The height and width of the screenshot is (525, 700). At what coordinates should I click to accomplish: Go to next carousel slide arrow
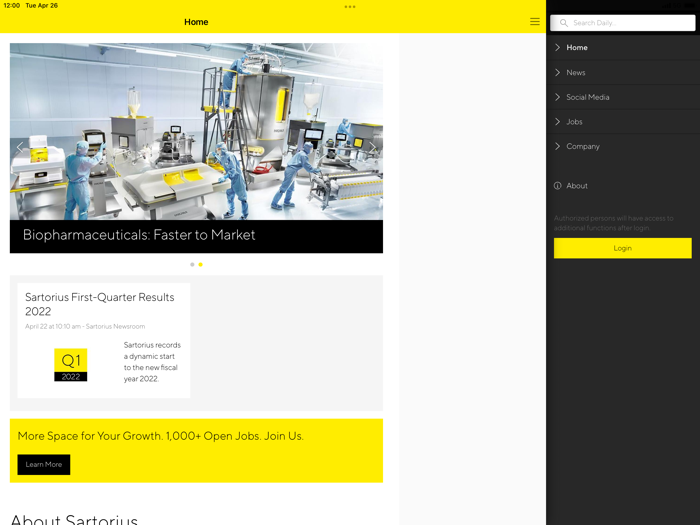click(373, 147)
